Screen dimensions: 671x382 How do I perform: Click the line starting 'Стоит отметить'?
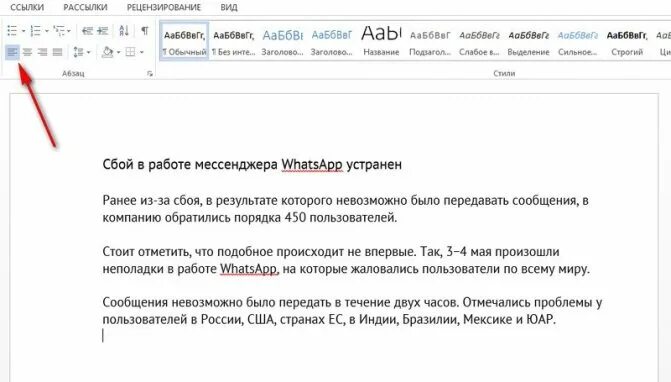[331, 252]
